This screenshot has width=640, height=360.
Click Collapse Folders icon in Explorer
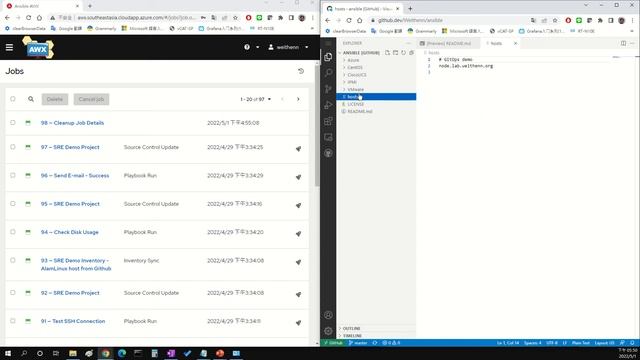[x=412, y=53]
